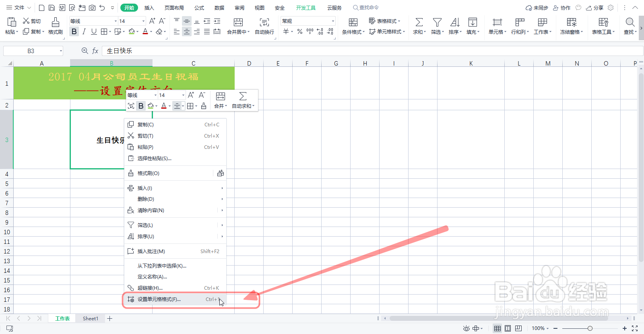This screenshot has height=334, width=644.
Task: Increase font size with ribbon A+ icon
Action: [152, 21]
